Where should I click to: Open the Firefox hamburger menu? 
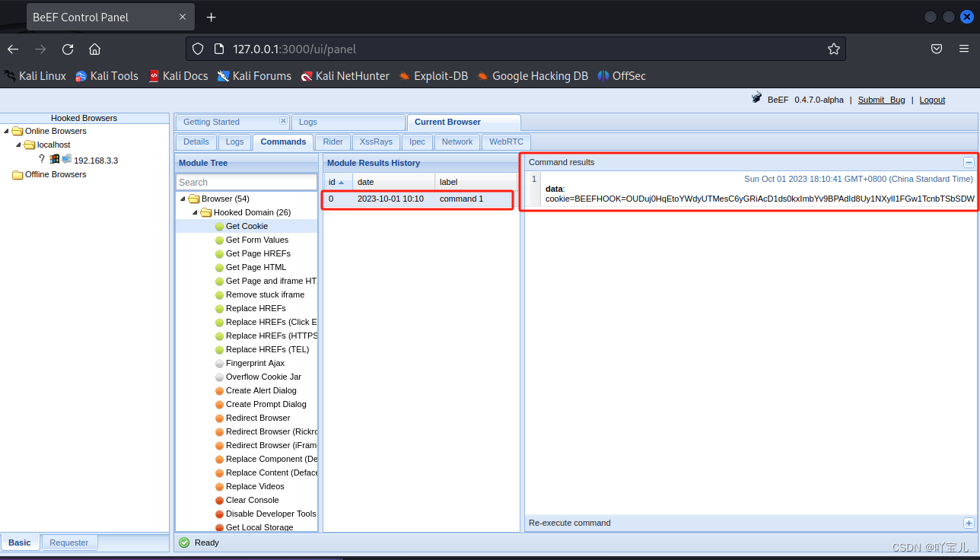pos(963,49)
